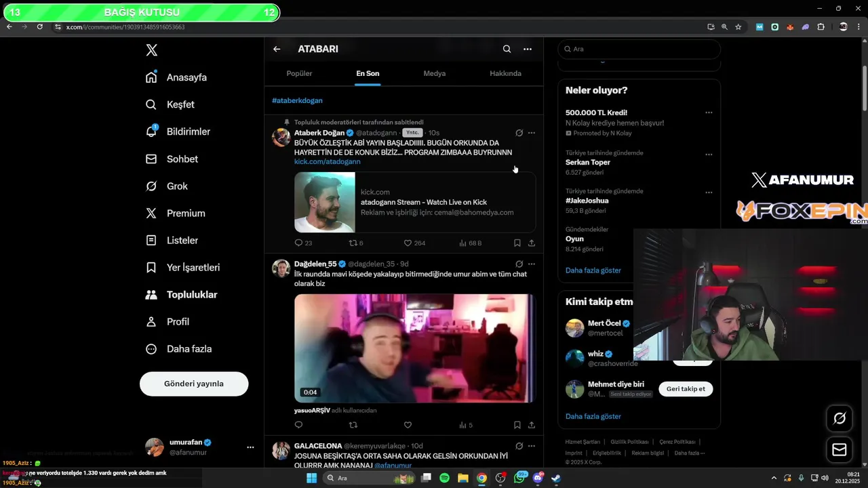Open more options for Serkan Toper trend
Viewport: 868px width, 488px height.
709,155
